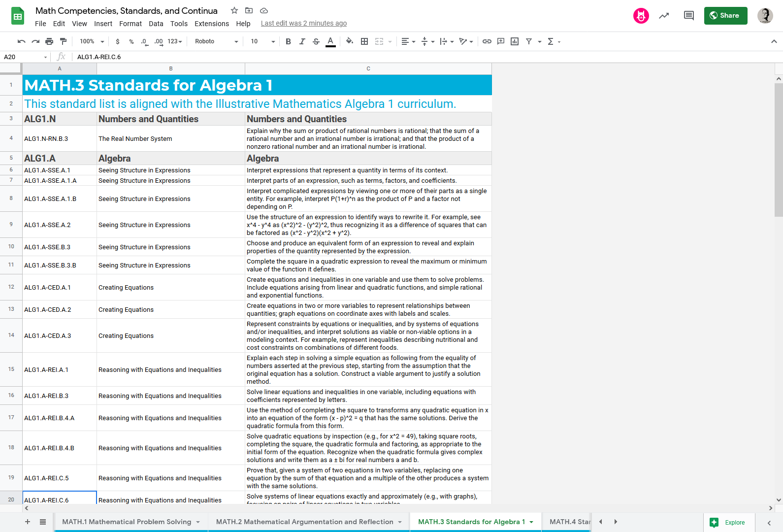Image resolution: width=783 pixels, height=532 pixels.
Task: Open the Extensions menu
Action: click(211, 24)
